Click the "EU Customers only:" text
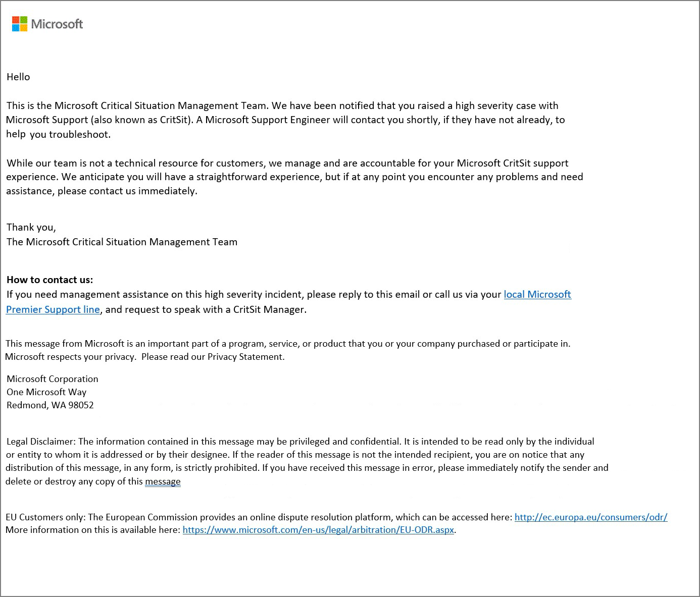 click(45, 517)
